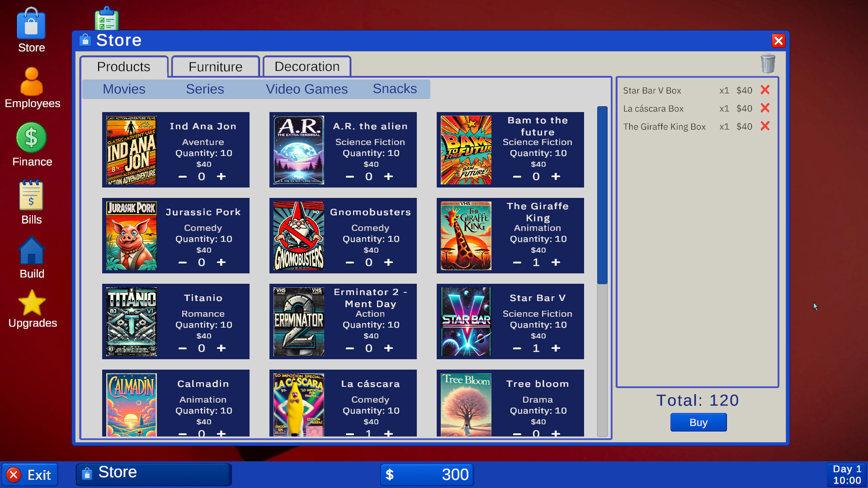Image resolution: width=868 pixels, height=488 pixels.
Task: Click the trash bin to clear the cart
Action: [x=769, y=63]
